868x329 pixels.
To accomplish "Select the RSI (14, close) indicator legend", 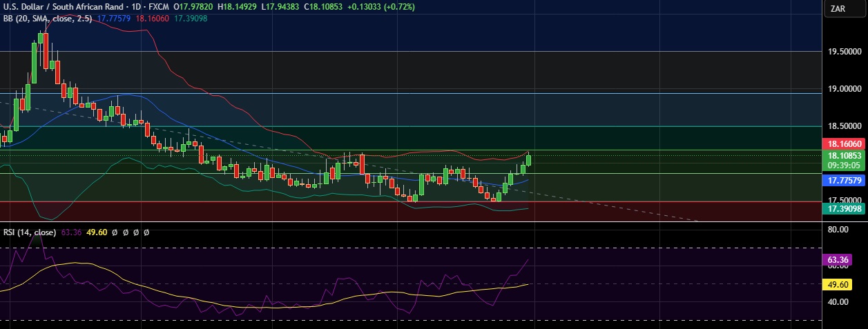I will click(29, 232).
